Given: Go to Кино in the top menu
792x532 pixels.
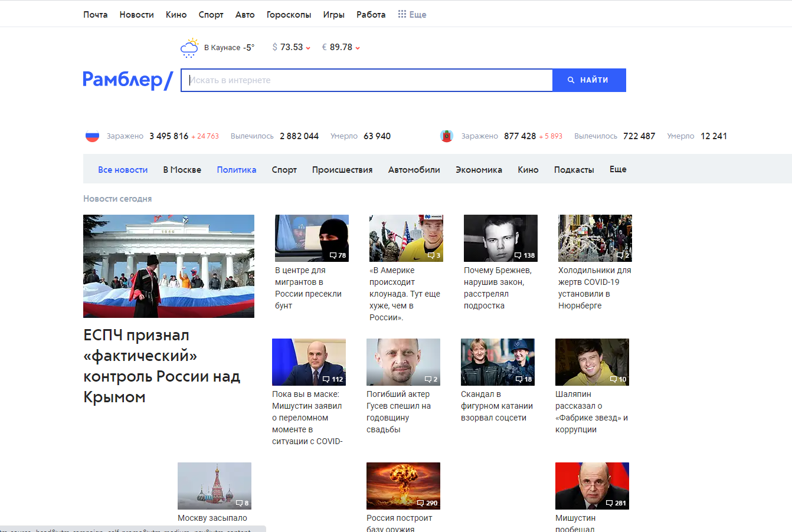Looking at the screenshot, I should [176, 15].
